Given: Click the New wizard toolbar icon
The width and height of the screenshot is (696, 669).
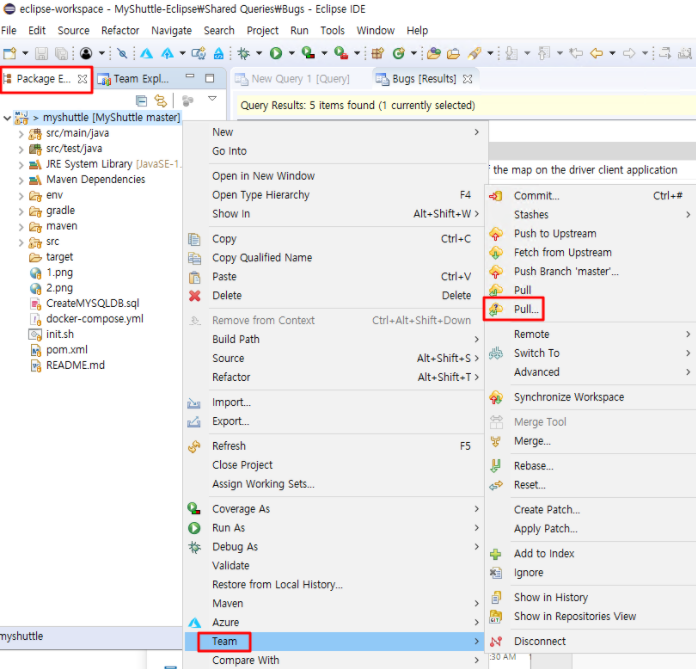Looking at the screenshot, I should [9, 53].
